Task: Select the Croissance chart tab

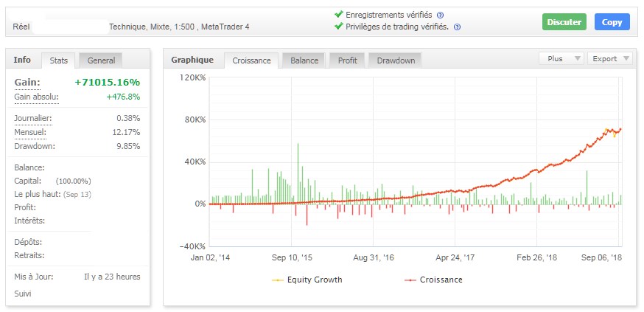Action: (x=251, y=60)
